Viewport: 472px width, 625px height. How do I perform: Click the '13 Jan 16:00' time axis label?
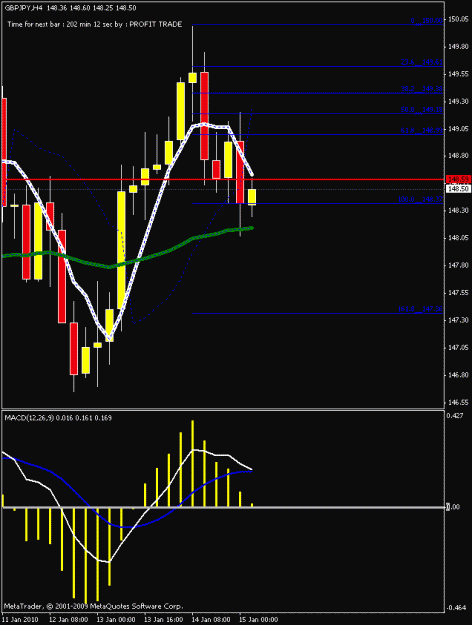click(164, 619)
